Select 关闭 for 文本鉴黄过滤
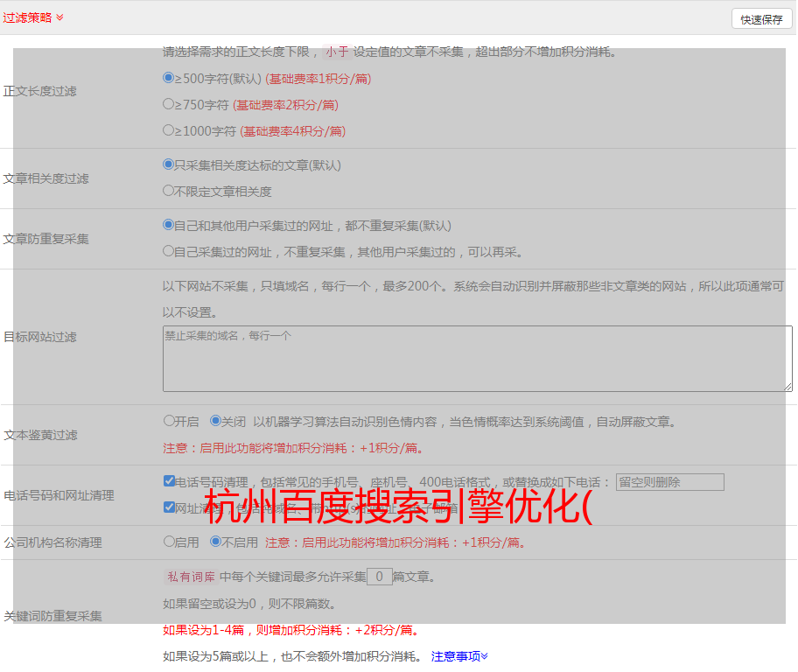Screen dimensions: 798x672 (215, 421)
